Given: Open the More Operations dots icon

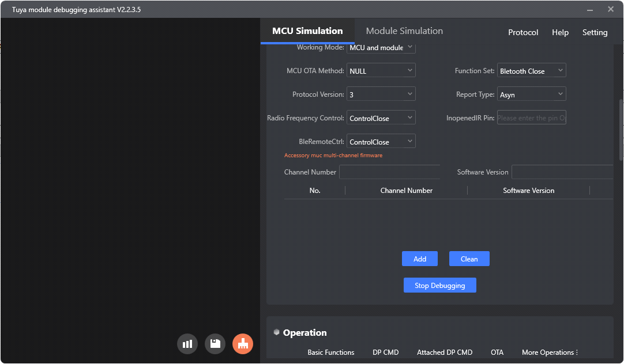Looking at the screenshot, I should pos(577,352).
